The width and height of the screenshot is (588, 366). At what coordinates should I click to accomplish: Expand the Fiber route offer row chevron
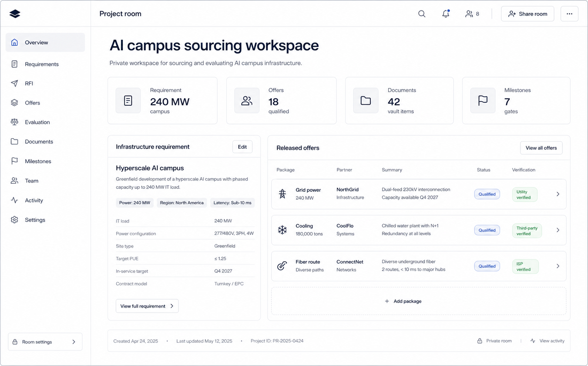[558, 266]
